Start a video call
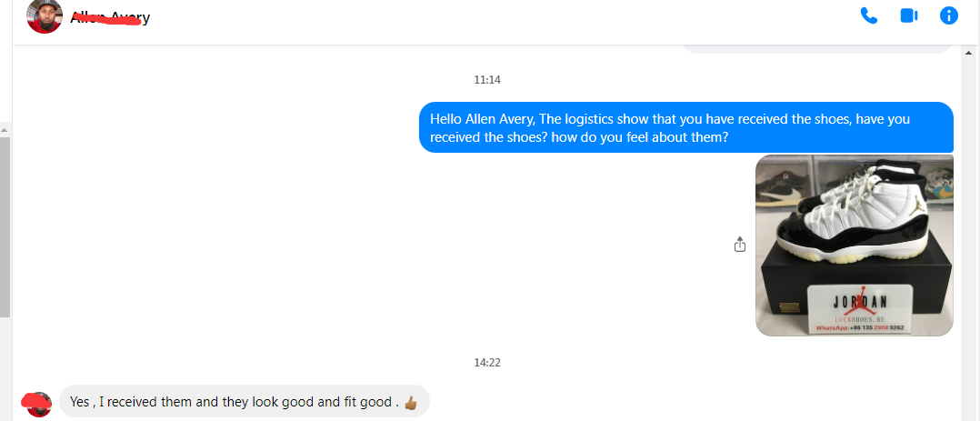This screenshot has height=421, width=980. pos(909,15)
